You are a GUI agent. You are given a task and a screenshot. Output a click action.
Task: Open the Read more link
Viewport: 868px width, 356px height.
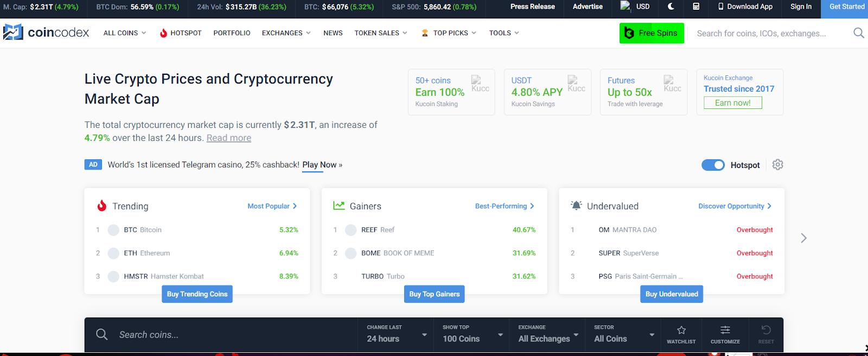tap(229, 138)
